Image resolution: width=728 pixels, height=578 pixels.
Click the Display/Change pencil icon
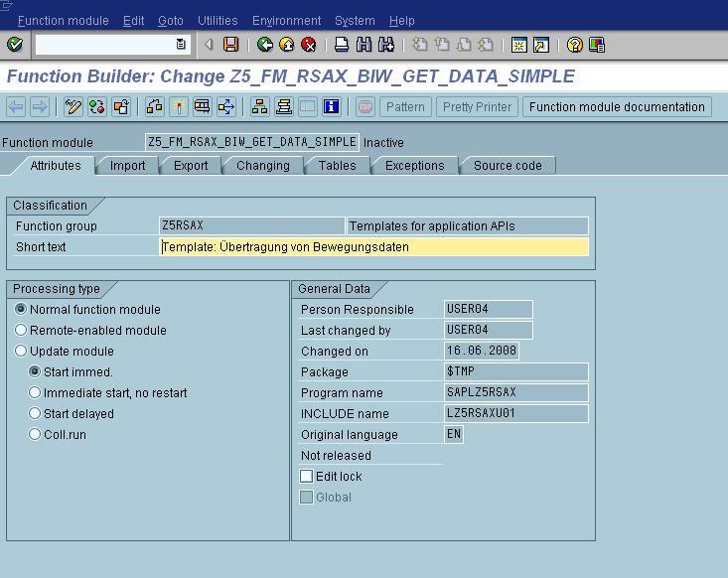[73, 107]
